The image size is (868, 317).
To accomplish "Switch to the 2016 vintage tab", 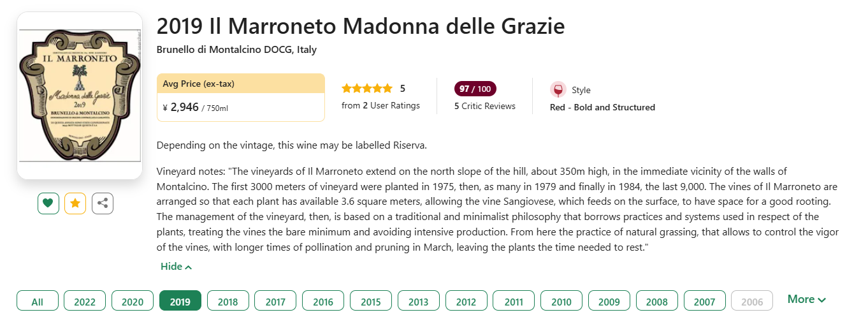I will point(323,302).
